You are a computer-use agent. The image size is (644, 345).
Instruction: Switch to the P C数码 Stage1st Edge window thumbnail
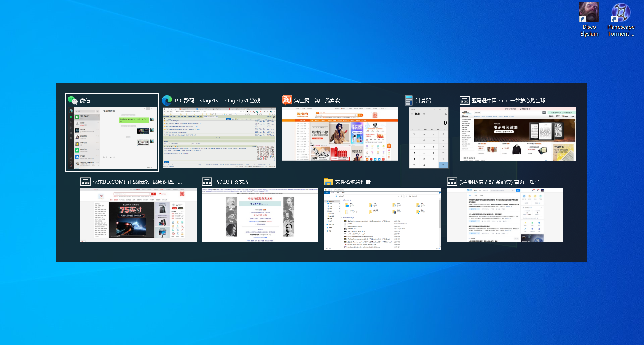coord(219,138)
